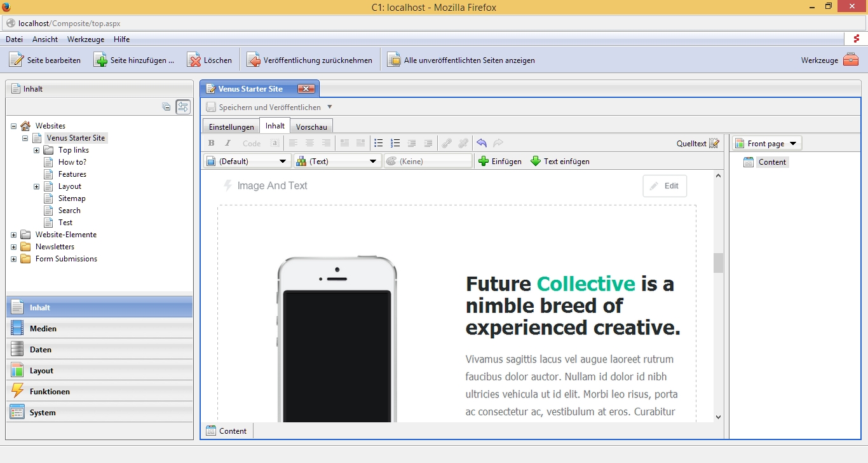Open Quelltext source view

[x=698, y=143]
